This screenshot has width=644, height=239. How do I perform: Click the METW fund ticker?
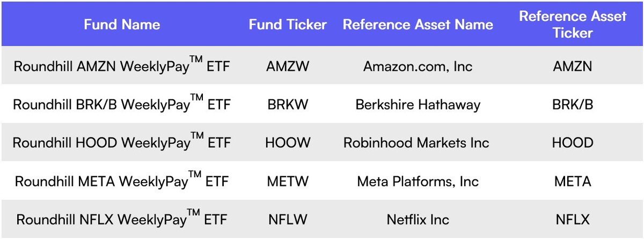[288, 182]
